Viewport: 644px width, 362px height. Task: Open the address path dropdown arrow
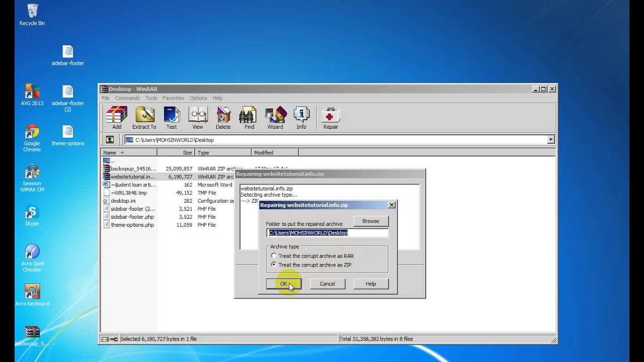click(x=551, y=140)
